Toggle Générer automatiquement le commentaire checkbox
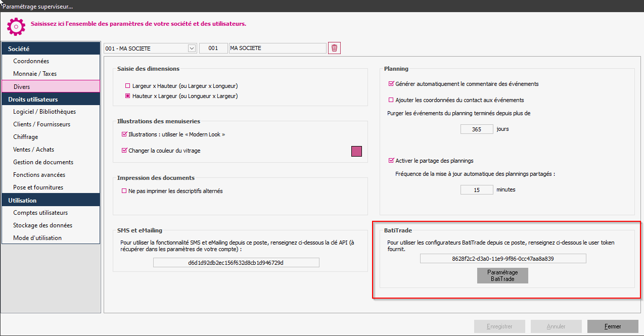This screenshot has width=644, height=336. pos(391,84)
